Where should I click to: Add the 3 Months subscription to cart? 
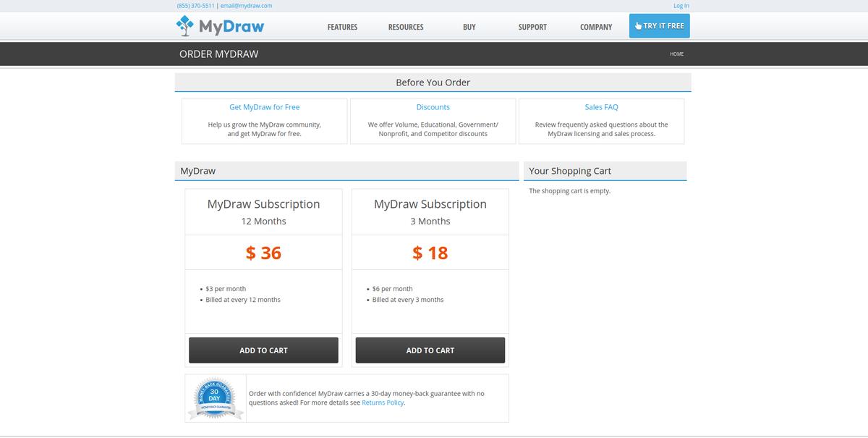[x=430, y=350]
